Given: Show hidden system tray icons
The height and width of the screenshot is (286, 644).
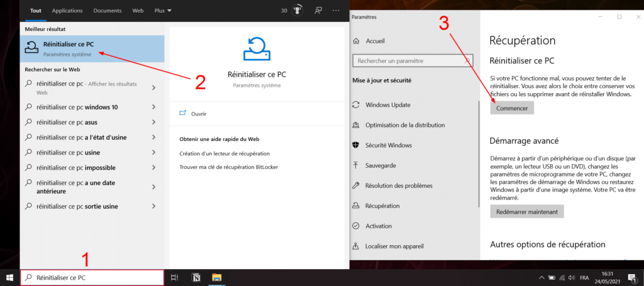Looking at the screenshot, I should tap(541, 277).
